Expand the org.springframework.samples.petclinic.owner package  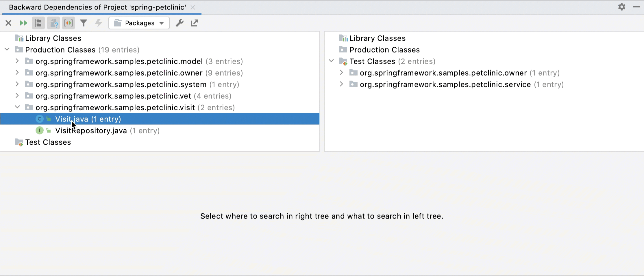click(x=17, y=72)
